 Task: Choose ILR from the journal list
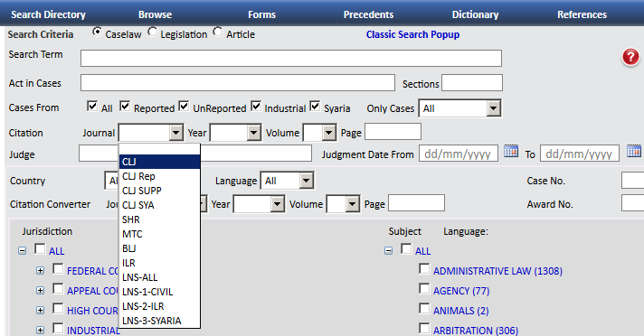(159, 263)
